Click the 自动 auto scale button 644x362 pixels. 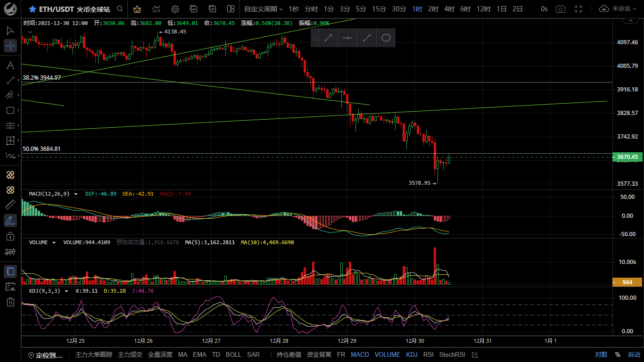[x=634, y=354]
